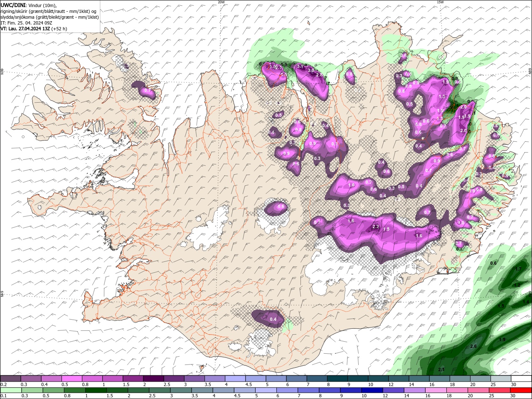Pick the pale green 0.1–0.3 swatch, lower row

pos(11,390)
